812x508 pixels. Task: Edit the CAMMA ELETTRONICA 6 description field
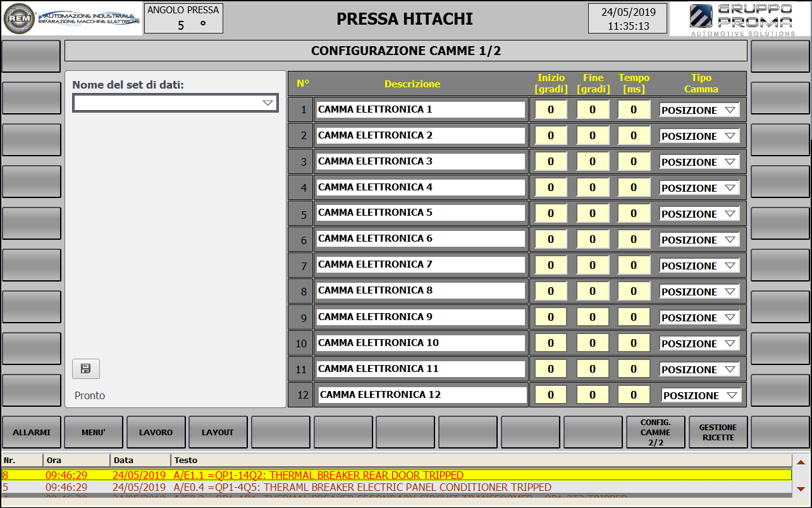tap(421, 239)
